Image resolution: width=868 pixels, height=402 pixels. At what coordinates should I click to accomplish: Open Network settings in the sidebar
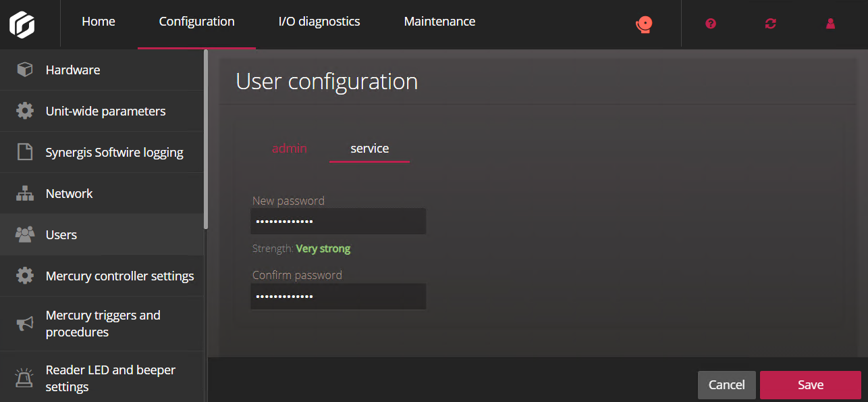[x=101, y=193]
